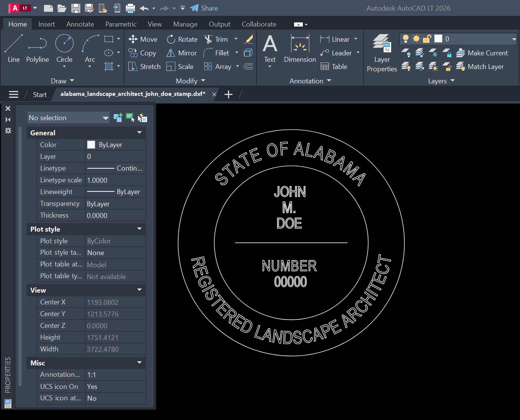The width and height of the screenshot is (520, 420).
Task: Click the Move tool
Action: click(x=143, y=39)
